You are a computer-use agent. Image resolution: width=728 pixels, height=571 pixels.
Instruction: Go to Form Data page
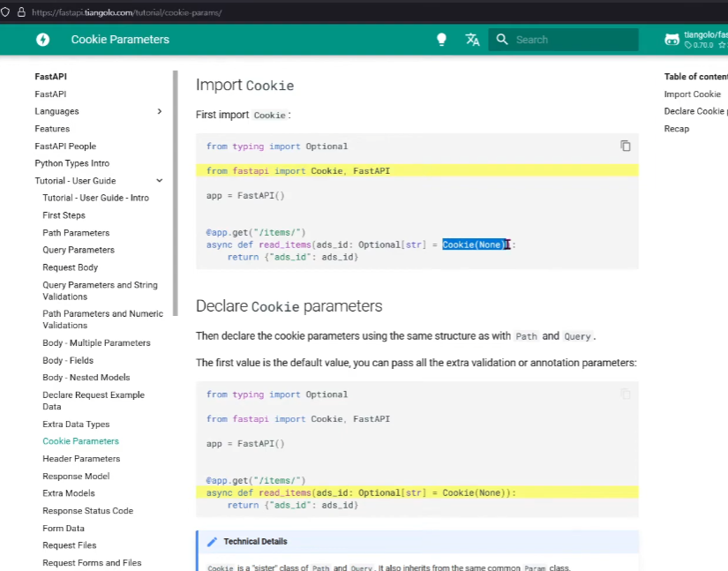click(x=64, y=529)
